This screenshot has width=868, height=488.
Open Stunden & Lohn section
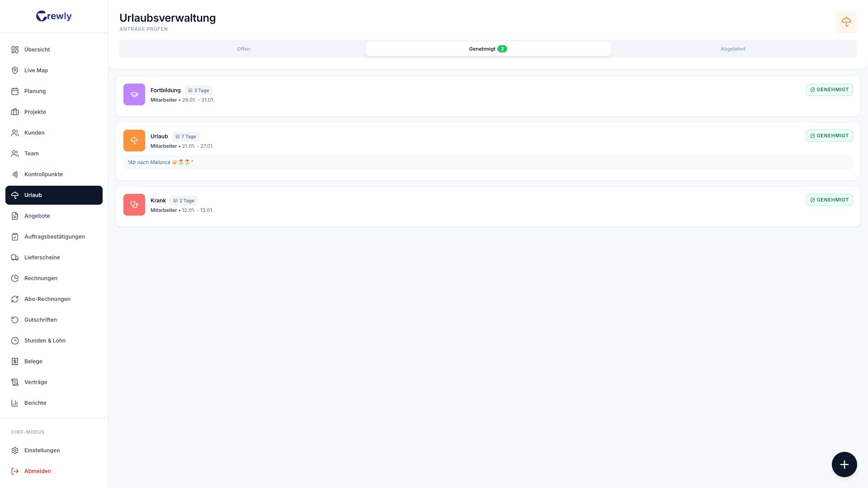(45, 341)
